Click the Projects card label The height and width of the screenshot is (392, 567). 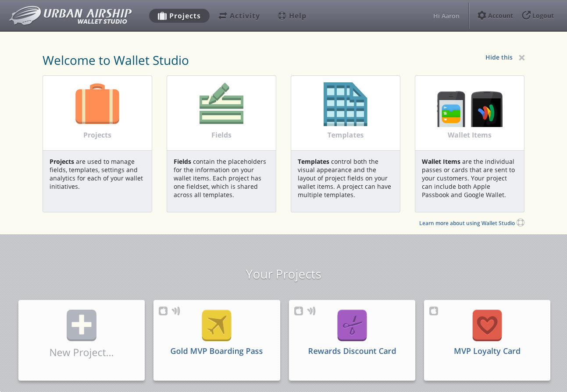click(x=97, y=135)
